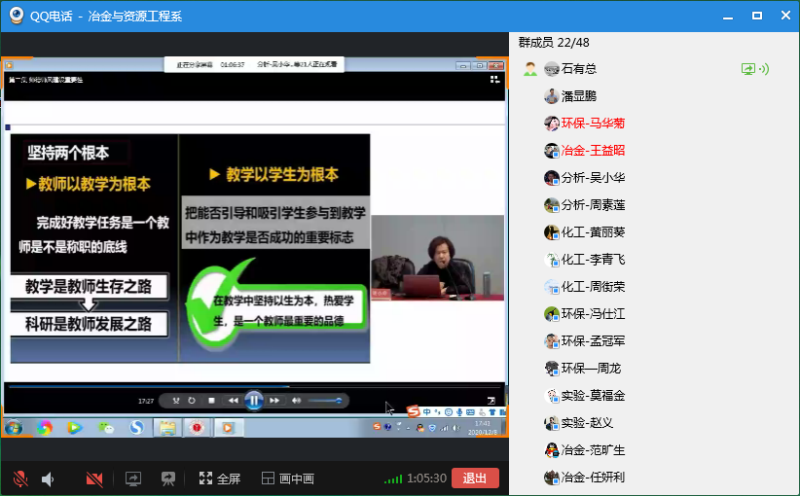Click the green signal strength indicator

click(x=393, y=479)
